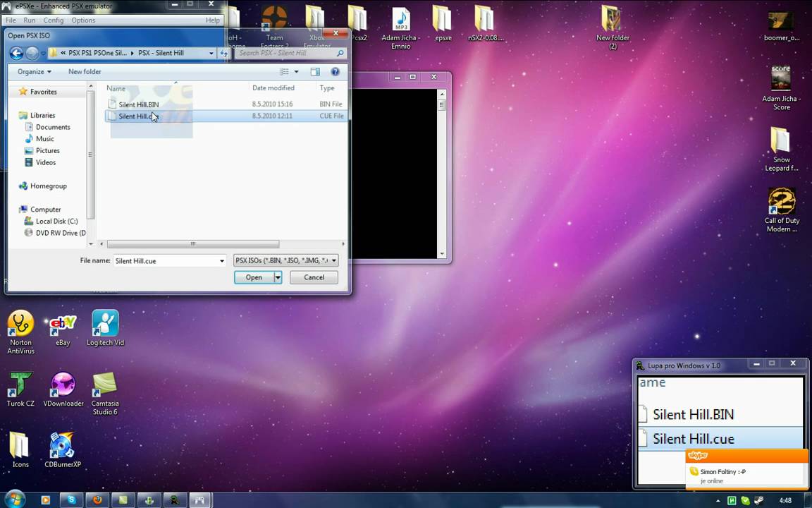This screenshot has height=508, width=812.
Task: Click the Cancel button
Action: pos(314,277)
